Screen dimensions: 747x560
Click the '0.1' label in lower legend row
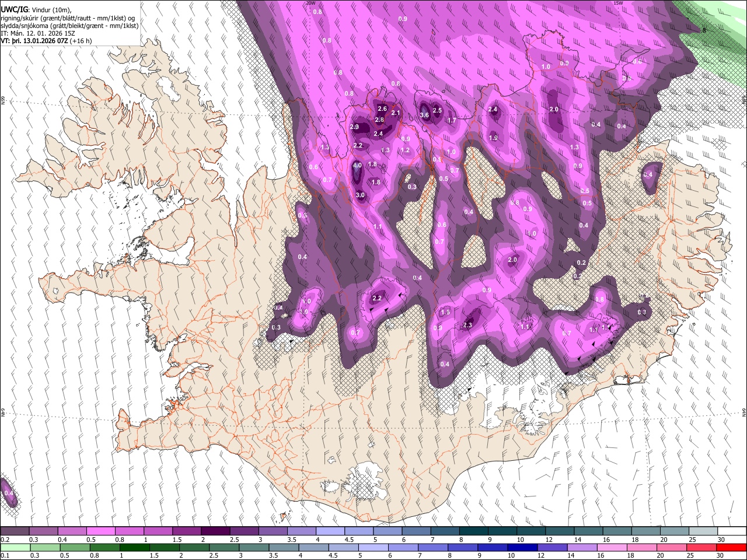tap(5, 556)
